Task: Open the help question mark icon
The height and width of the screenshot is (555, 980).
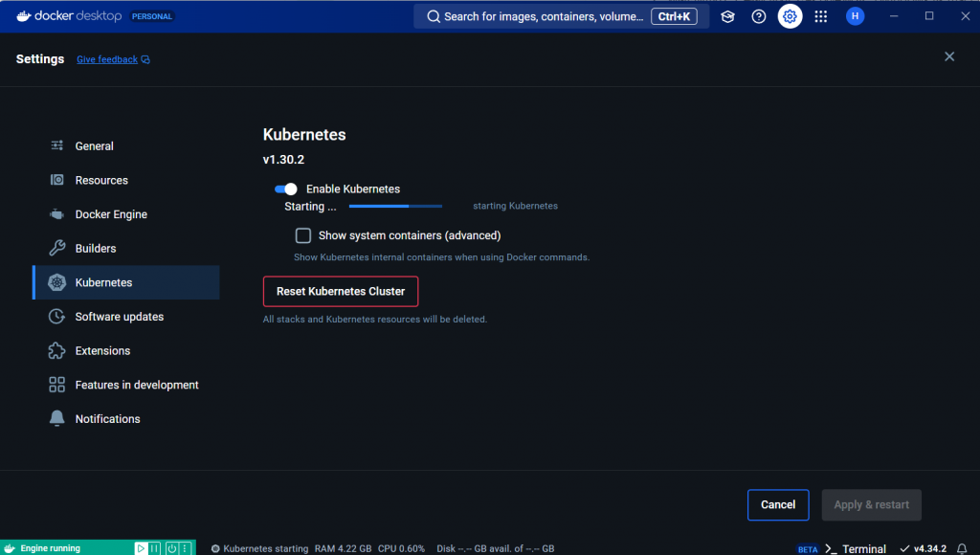Action: [x=759, y=17]
